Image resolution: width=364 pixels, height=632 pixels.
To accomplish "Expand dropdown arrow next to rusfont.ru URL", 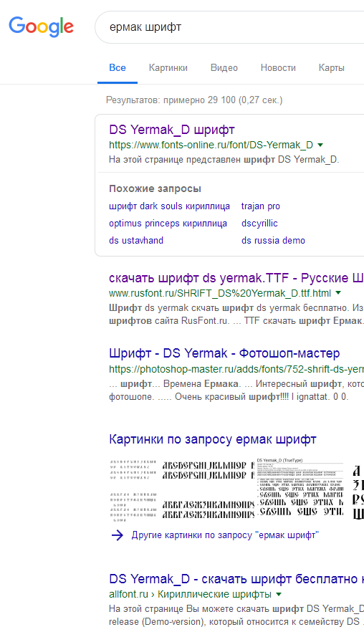I will pyautogui.click(x=338, y=293).
